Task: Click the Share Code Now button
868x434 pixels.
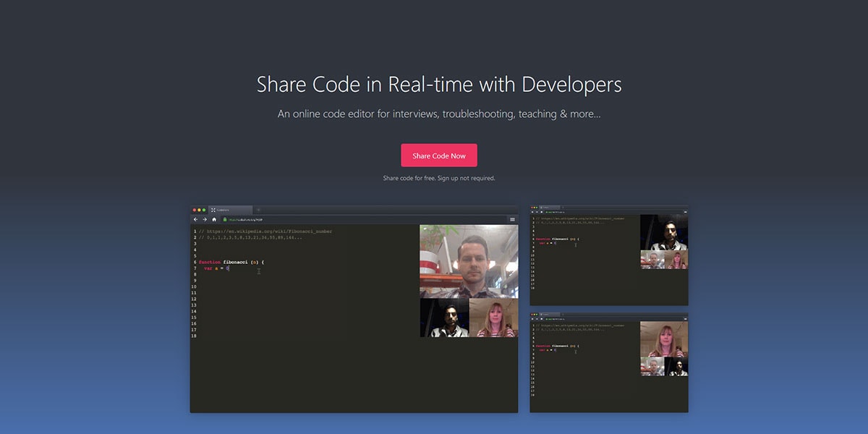Action: pyautogui.click(x=439, y=156)
